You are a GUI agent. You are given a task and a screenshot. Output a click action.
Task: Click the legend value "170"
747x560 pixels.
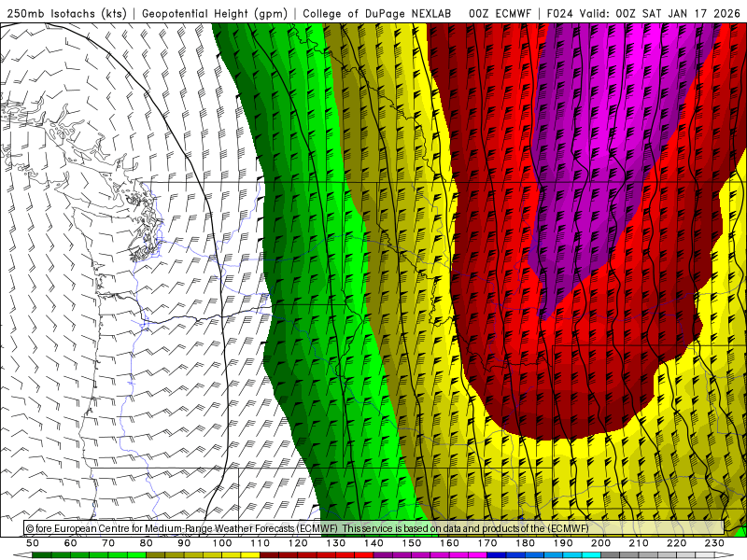click(x=486, y=543)
